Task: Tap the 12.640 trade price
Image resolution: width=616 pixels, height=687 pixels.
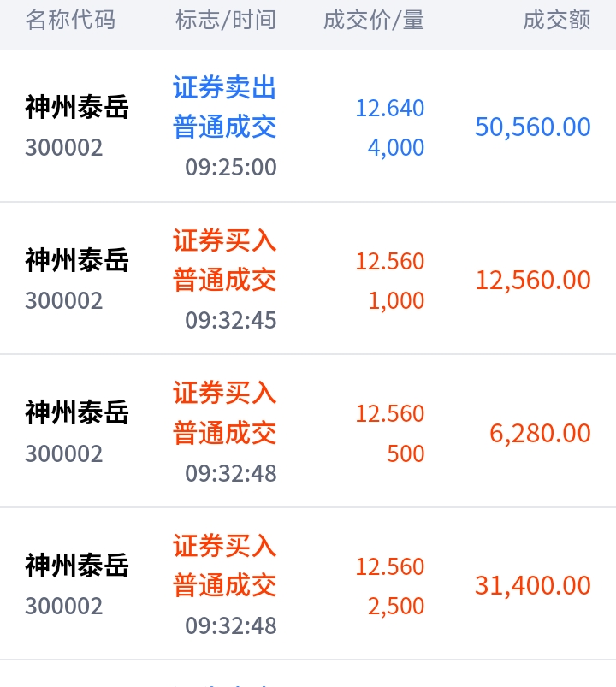Action: [390, 109]
